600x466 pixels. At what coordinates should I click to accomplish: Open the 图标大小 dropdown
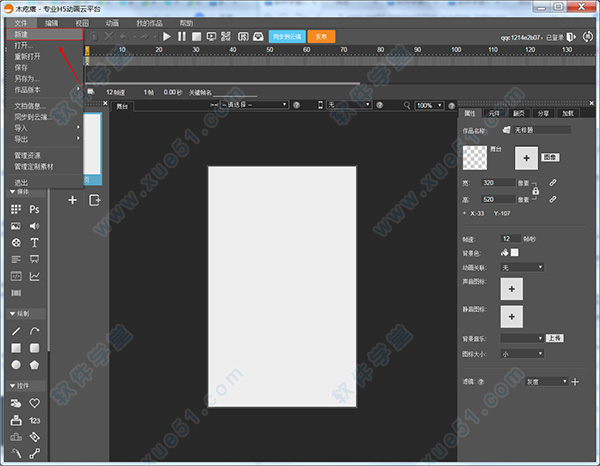tap(523, 353)
